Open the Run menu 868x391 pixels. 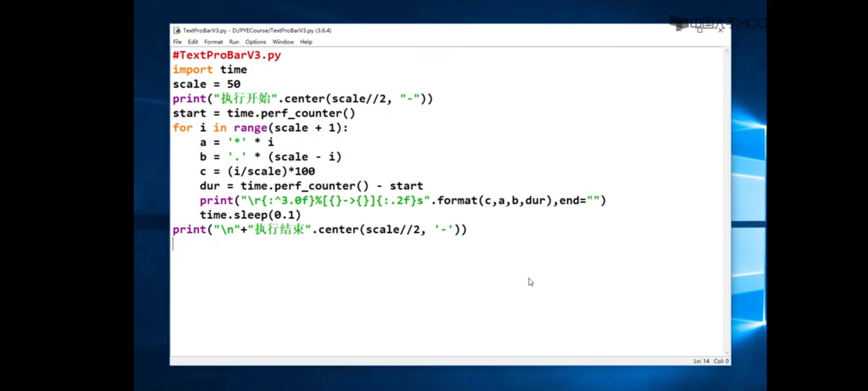(x=234, y=42)
